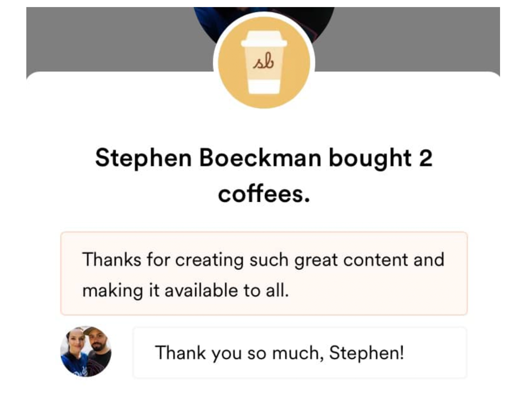The height and width of the screenshot is (399, 532).
Task: Click the cursive "sb" initials on the cup
Action: 263,61
